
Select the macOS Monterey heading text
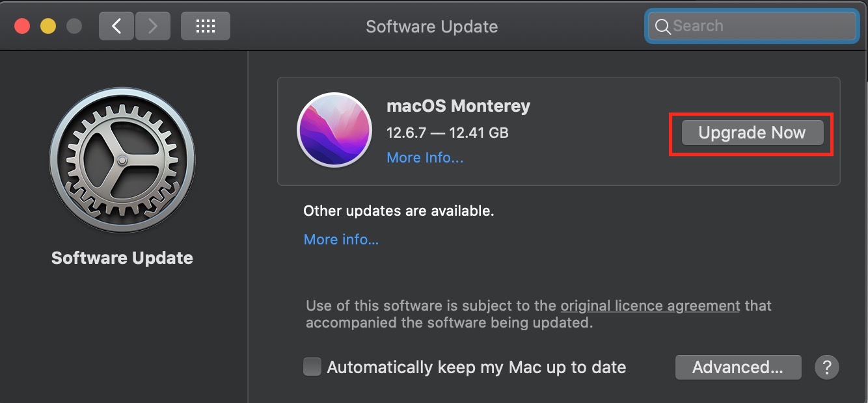458,106
